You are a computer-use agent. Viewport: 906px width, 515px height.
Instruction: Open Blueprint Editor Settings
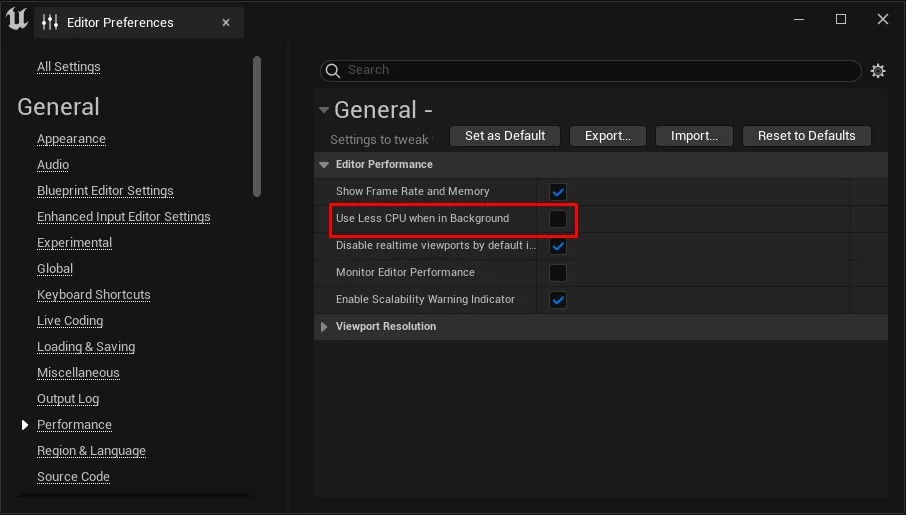(105, 191)
